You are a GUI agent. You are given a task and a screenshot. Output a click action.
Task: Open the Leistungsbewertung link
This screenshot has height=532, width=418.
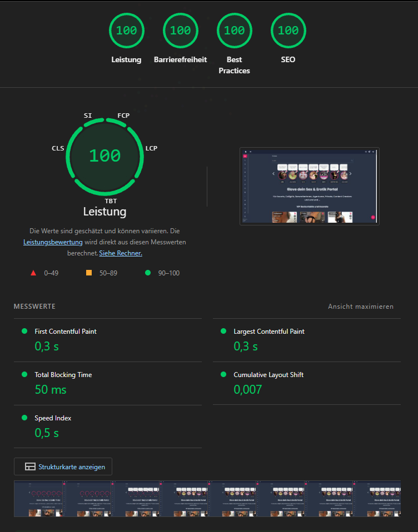(x=53, y=242)
